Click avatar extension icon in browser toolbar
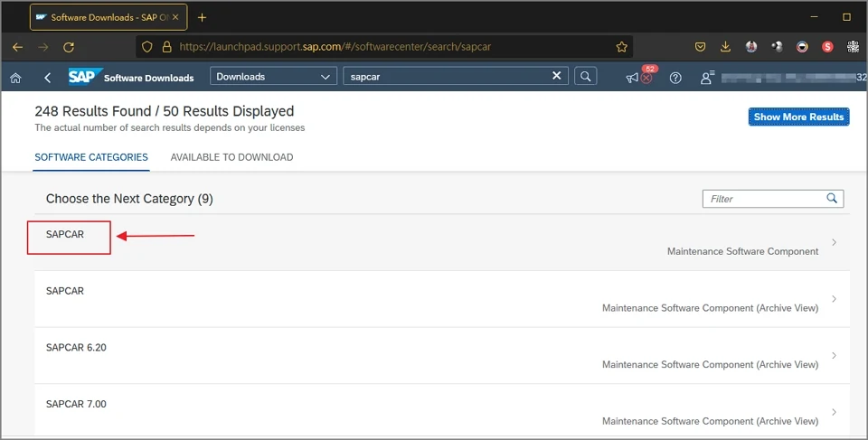This screenshot has width=868, height=440. [x=751, y=47]
